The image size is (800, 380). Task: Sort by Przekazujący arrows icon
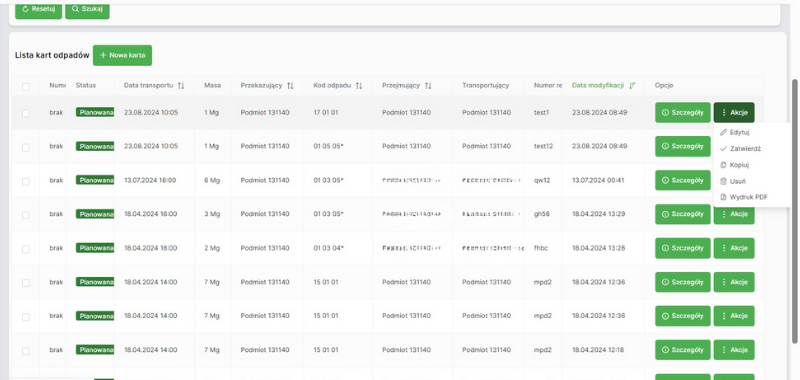coord(290,86)
